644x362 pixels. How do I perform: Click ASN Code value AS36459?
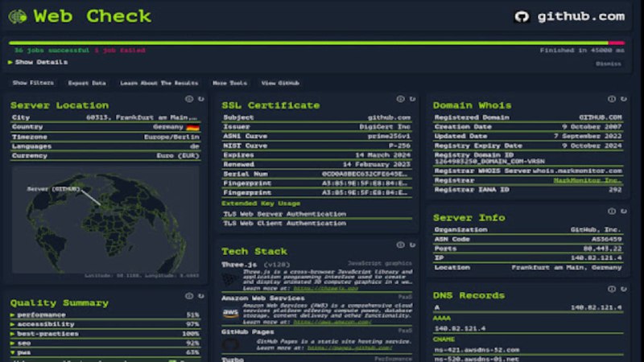pos(607,239)
